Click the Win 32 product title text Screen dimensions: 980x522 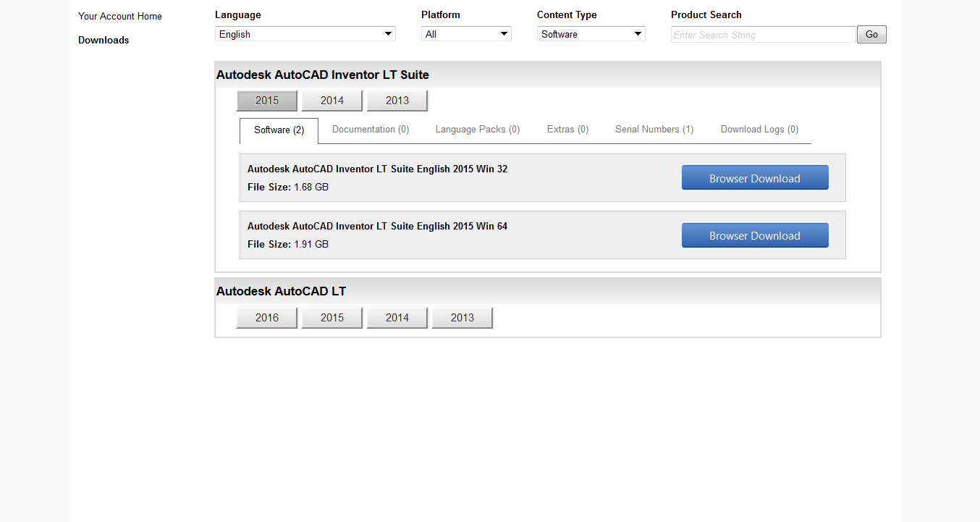pos(377,169)
